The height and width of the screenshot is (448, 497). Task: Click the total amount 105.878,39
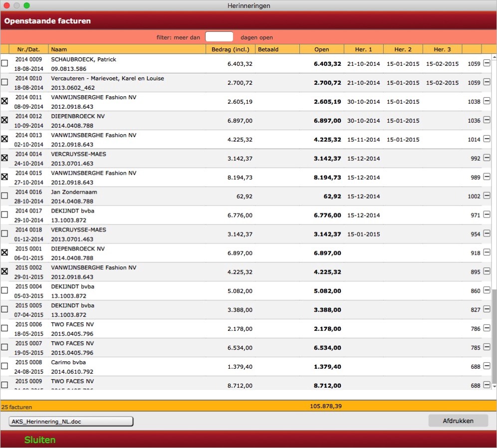(x=326, y=406)
